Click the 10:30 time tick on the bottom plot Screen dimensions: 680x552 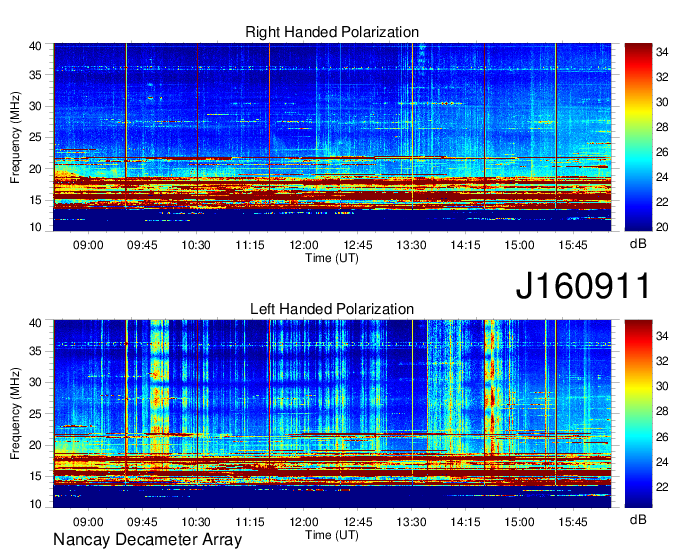196,522
